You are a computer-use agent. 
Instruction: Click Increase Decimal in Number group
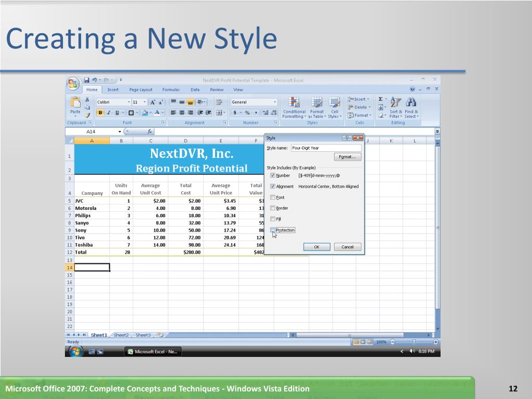coord(265,113)
